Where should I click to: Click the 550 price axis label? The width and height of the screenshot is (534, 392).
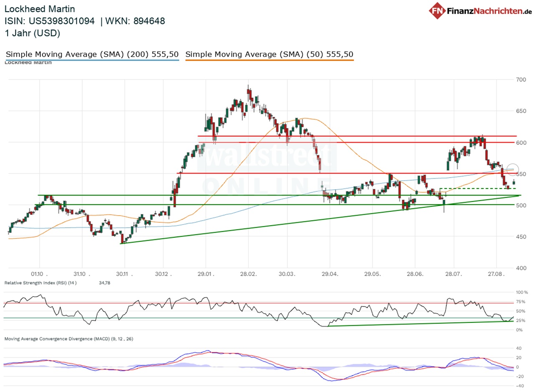[520, 174]
